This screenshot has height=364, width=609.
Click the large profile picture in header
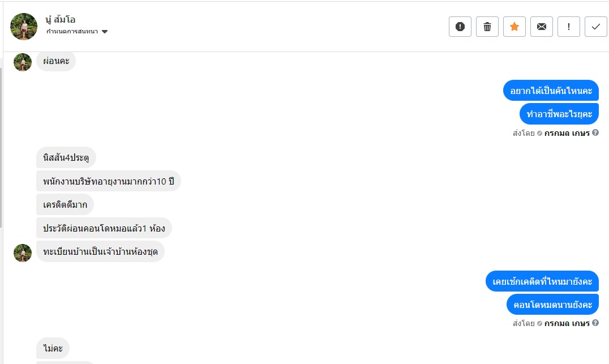24,27
